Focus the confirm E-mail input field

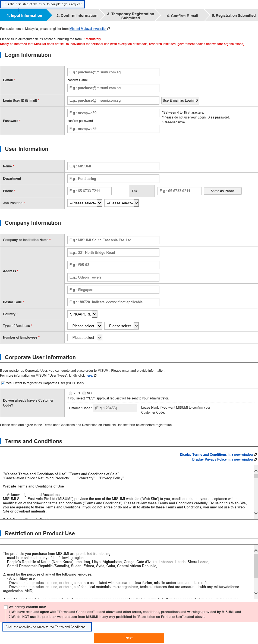pos(113,88)
